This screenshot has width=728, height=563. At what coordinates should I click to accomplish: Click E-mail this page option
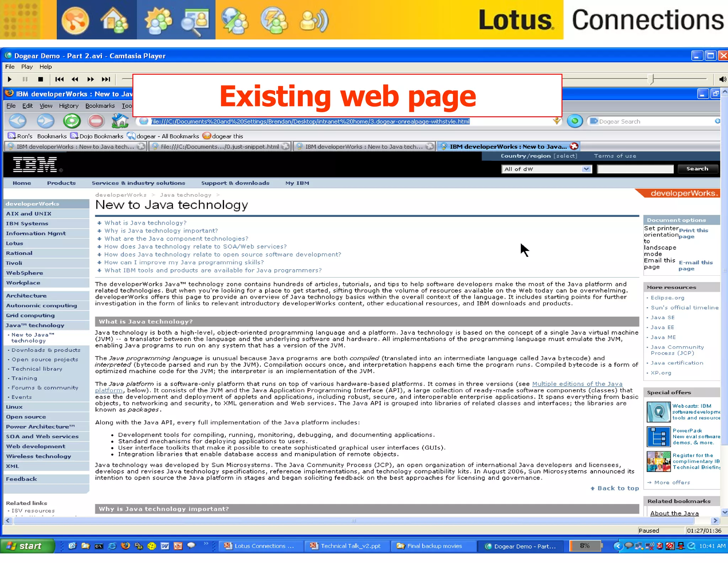[x=695, y=265]
